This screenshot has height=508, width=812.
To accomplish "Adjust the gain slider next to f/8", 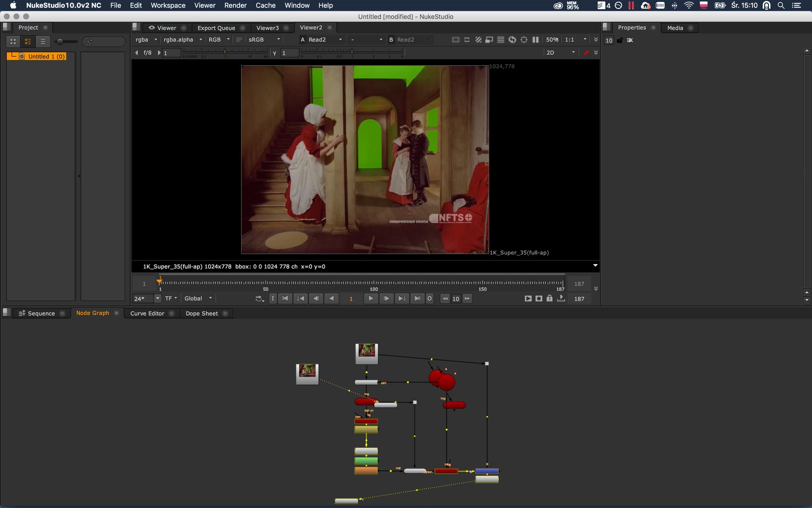I will tap(225, 52).
